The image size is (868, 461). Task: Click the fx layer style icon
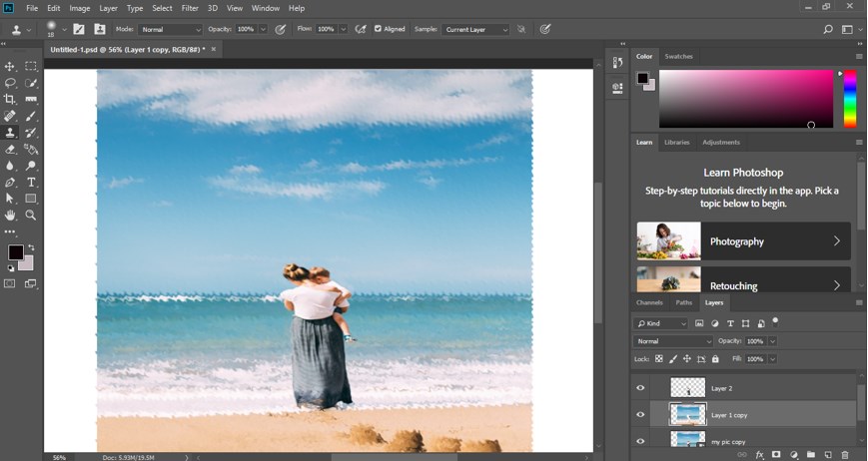pos(759,455)
